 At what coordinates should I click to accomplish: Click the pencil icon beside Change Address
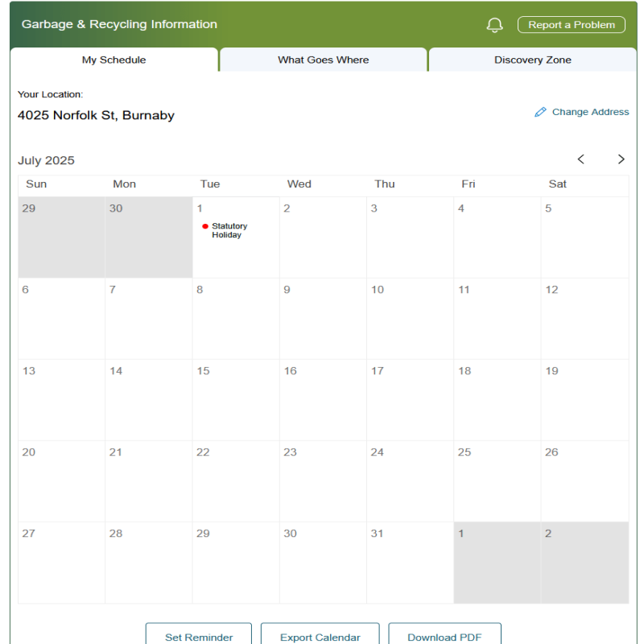point(540,112)
